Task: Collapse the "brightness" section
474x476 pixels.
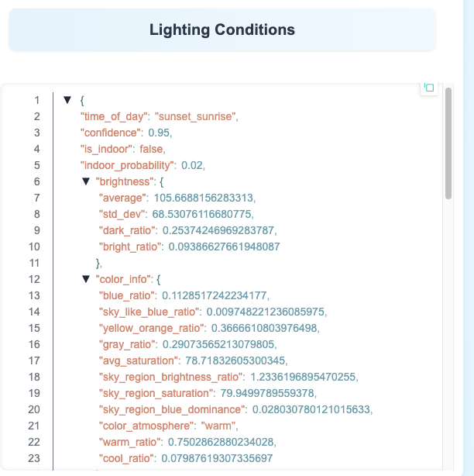Action: 86,181
